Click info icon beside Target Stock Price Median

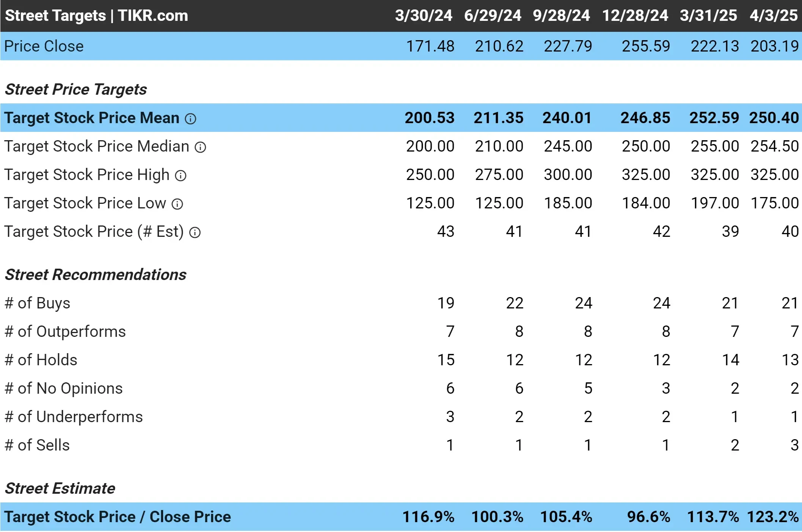[200, 147]
